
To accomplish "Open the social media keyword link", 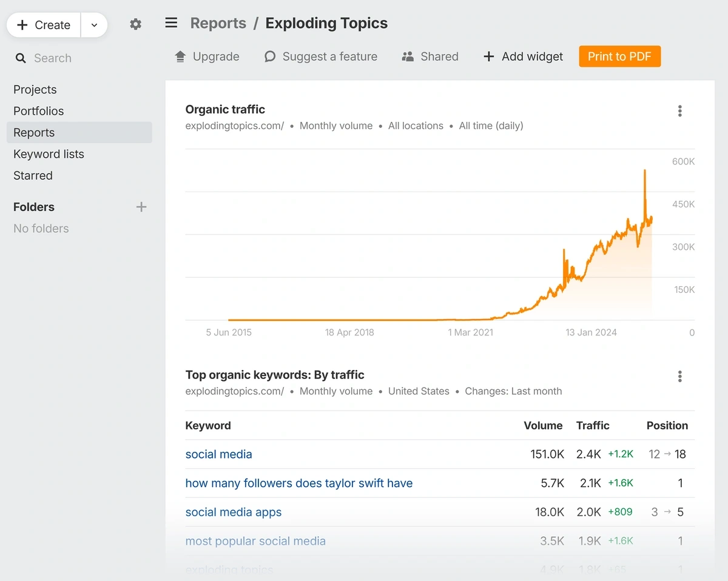I will point(218,454).
